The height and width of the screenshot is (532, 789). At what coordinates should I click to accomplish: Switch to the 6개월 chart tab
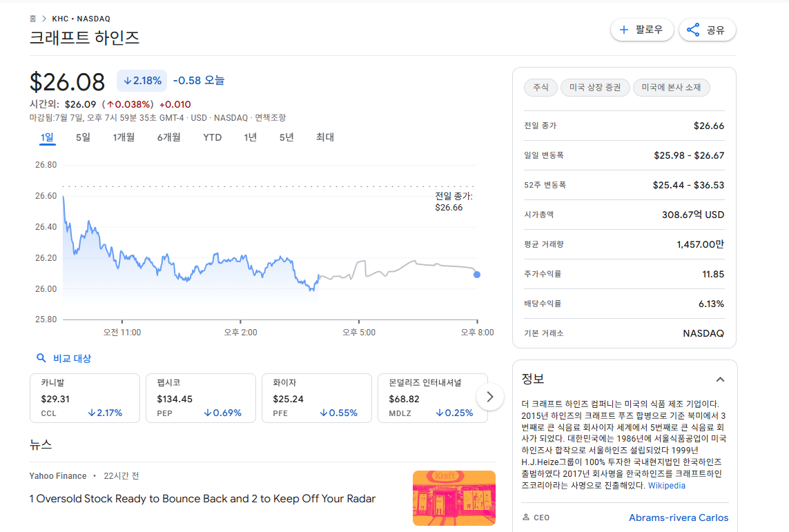coord(168,137)
